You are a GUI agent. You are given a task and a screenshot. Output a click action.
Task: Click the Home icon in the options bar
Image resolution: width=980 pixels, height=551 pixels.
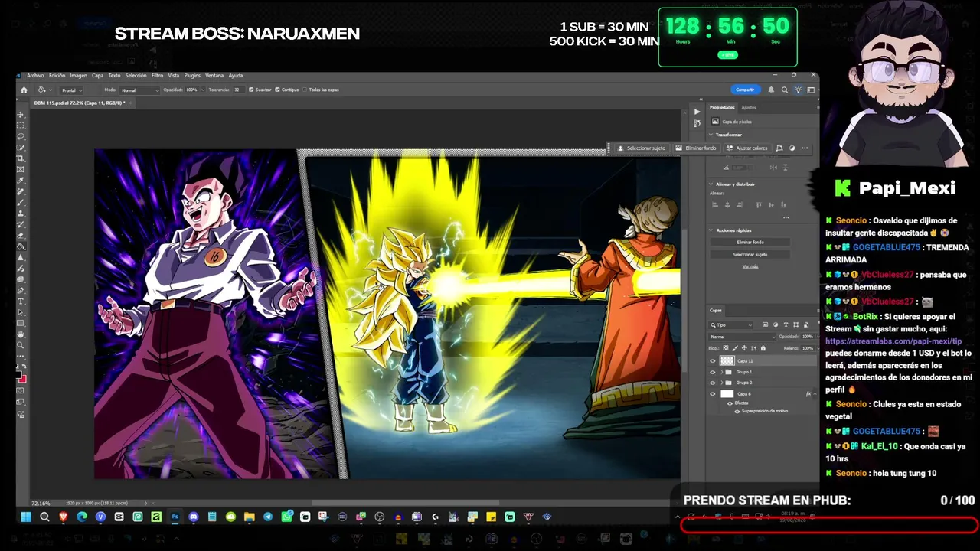24,90
